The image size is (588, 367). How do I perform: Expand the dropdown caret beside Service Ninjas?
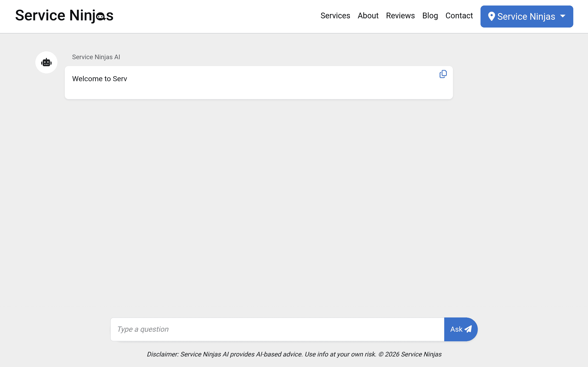click(563, 16)
